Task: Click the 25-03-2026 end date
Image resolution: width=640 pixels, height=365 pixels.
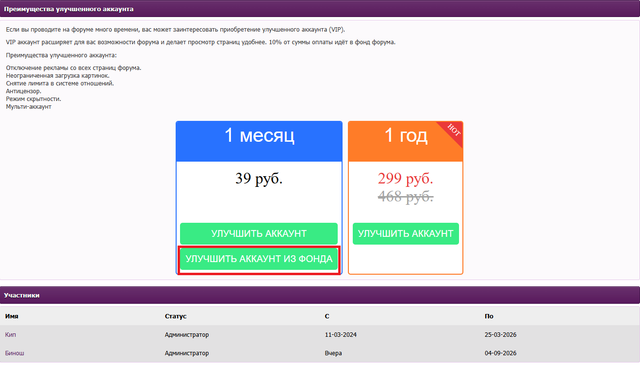Action: point(500,335)
